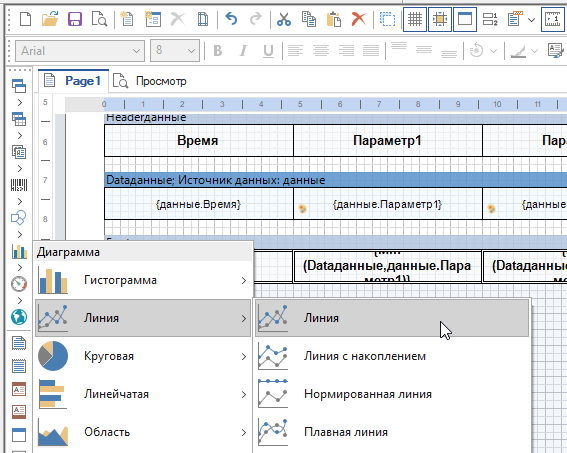The height and width of the screenshot is (453, 567).
Task: Choose Линия с накоплением chart type
Action: pos(392,356)
